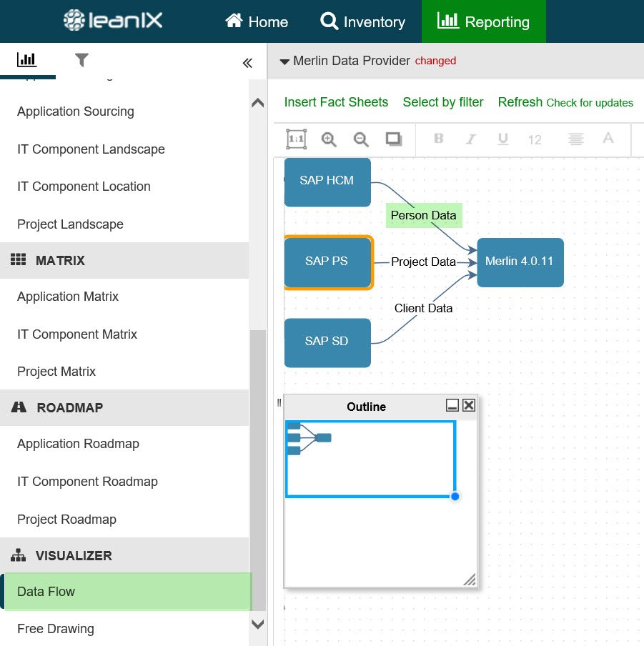Click Insert Fact Sheets
The height and width of the screenshot is (646, 644).
coord(336,101)
